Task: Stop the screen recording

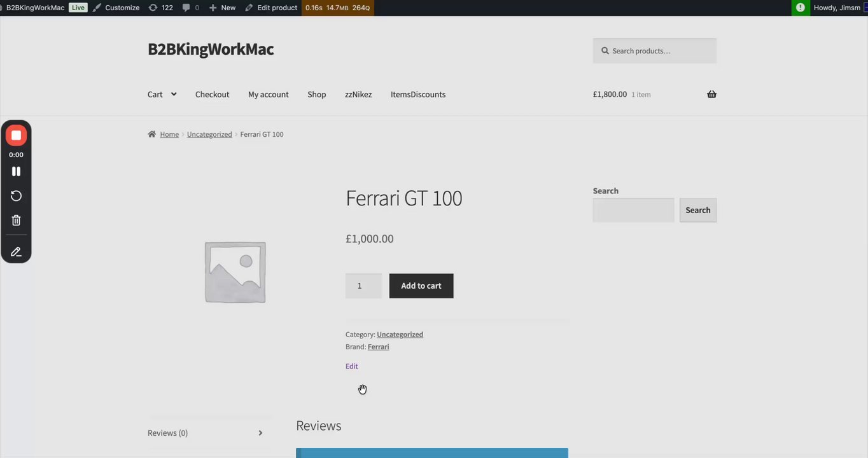Action: click(16, 135)
